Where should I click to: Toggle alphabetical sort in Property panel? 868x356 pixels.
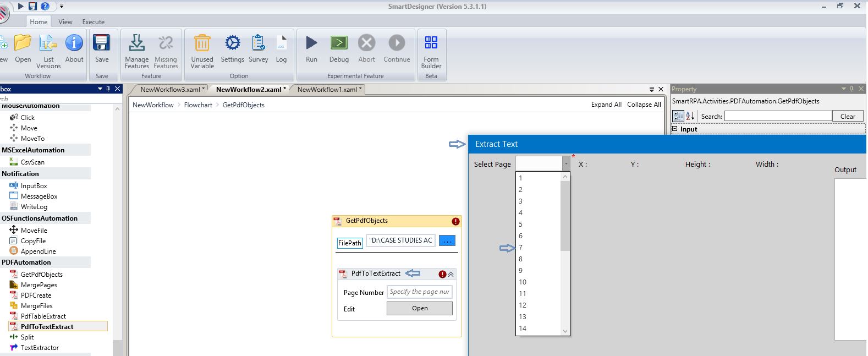point(690,116)
